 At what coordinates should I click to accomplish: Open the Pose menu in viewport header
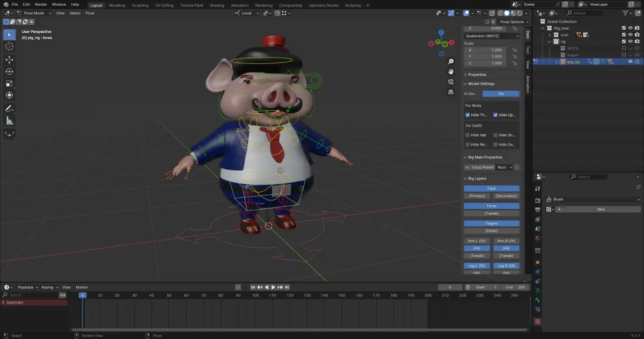[90, 13]
